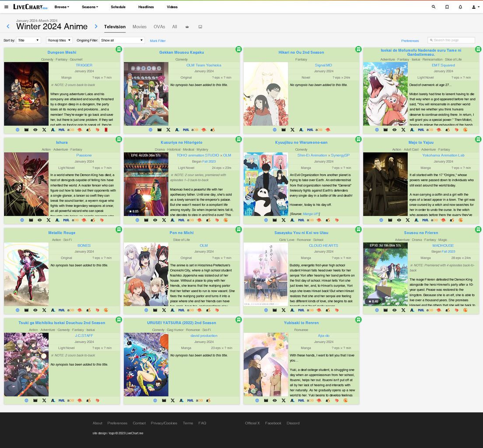The height and width of the screenshot is (448, 483).
Task: Open site search magnifier icon
Action: (434, 7)
